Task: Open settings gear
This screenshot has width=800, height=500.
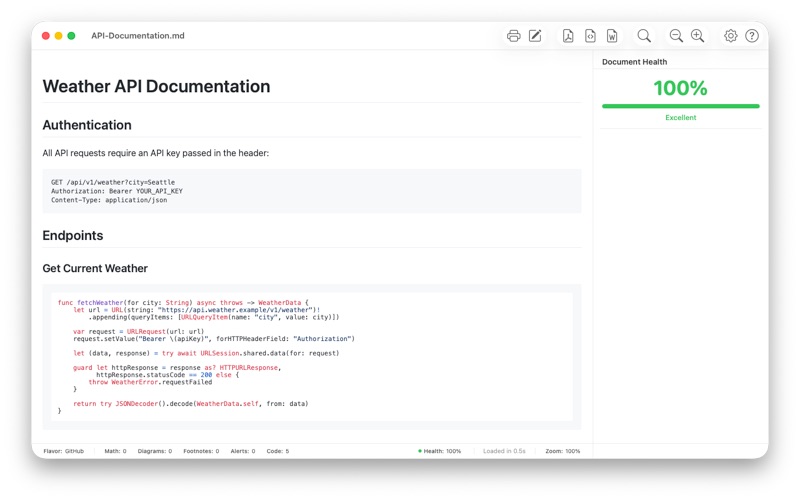Action: [x=731, y=36]
